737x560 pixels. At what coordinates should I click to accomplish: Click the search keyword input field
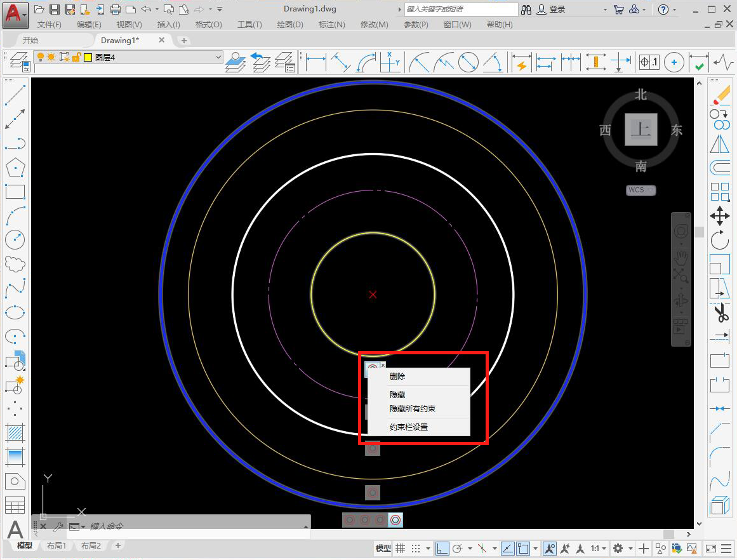tap(461, 10)
